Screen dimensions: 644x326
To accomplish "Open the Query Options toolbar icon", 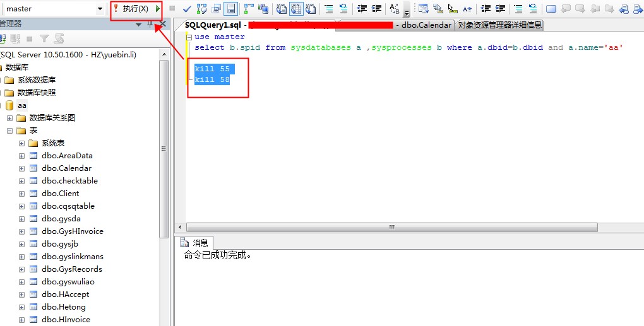I will (x=217, y=9).
